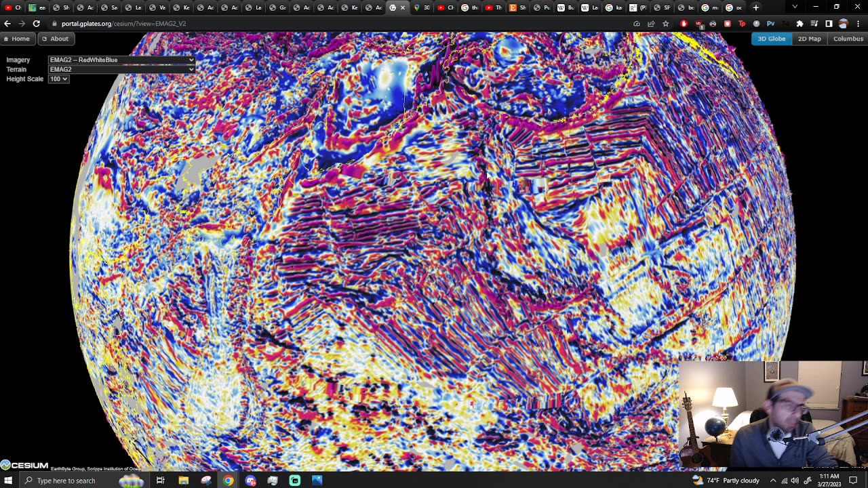Click the red hand adblock extension icon
The width and height of the screenshot is (868, 488).
point(684,24)
